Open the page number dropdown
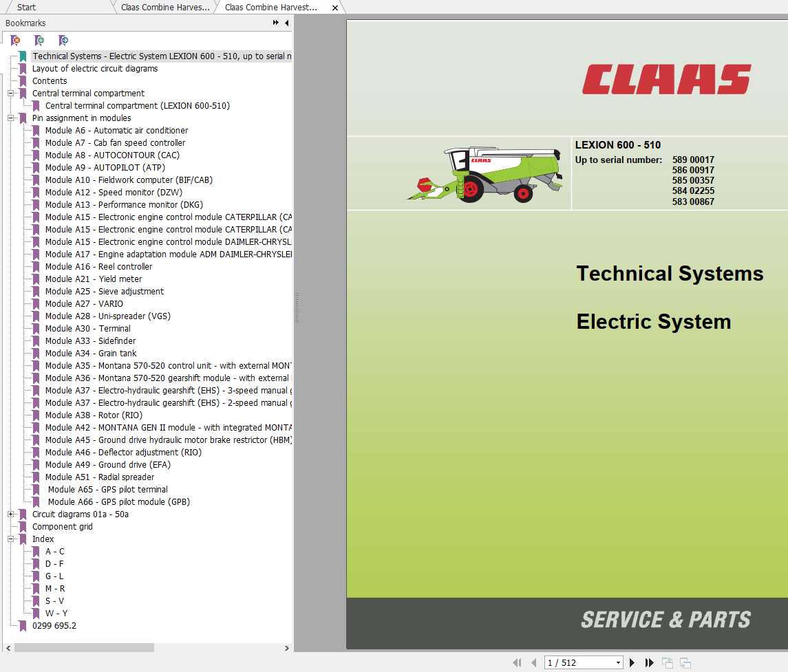The width and height of the screenshot is (788, 672). coord(618,662)
